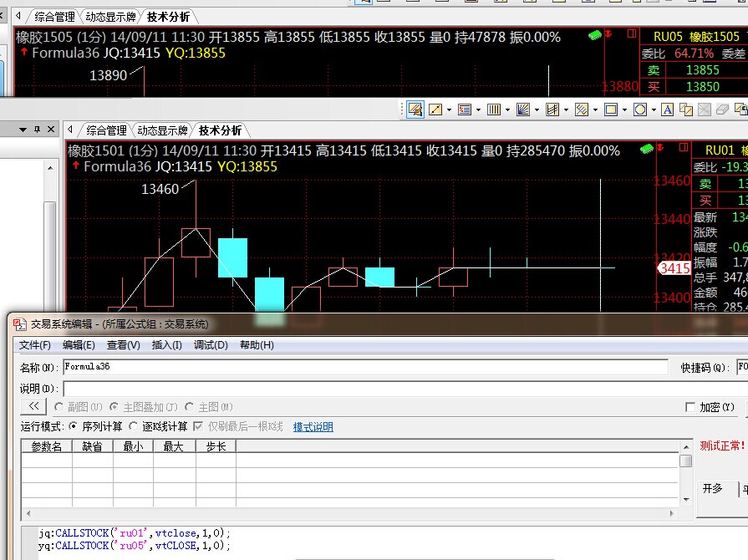Viewport: 748px width, 560px height.
Task: Open the 查看(V) menu
Action: pyautogui.click(x=124, y=345)
